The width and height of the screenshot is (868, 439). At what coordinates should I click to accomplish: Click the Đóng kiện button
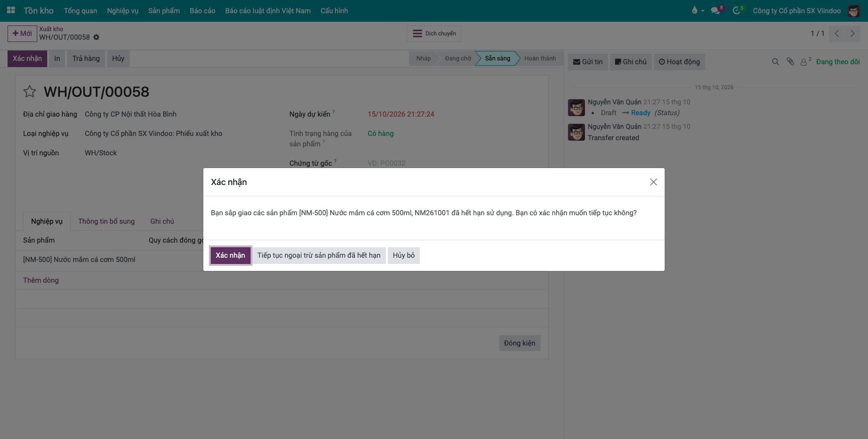(x=519, y=343)
